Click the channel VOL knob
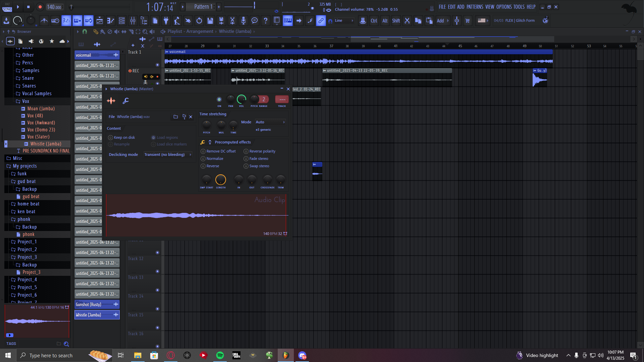The width and height of the screenshot is (644, 362). 241,99
